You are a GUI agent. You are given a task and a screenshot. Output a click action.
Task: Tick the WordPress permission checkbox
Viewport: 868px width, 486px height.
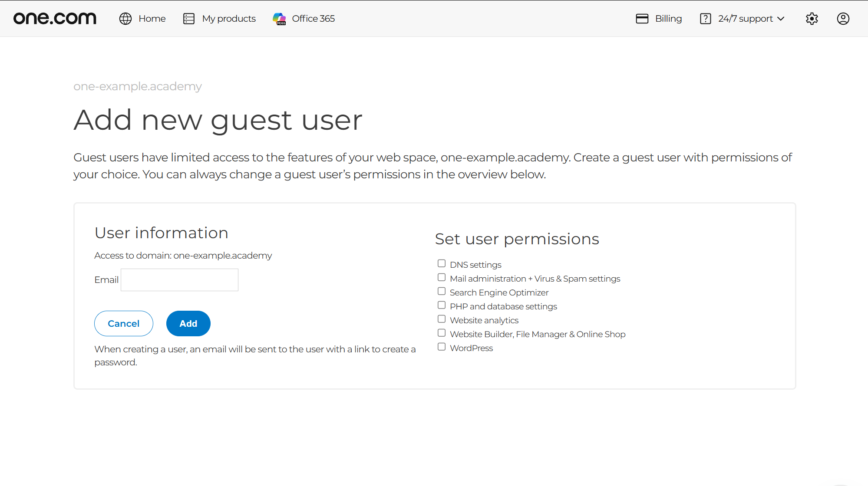click(x=442, y=347)
